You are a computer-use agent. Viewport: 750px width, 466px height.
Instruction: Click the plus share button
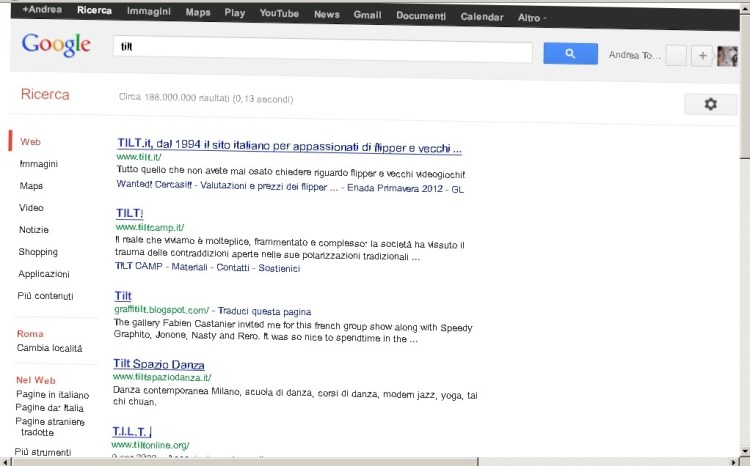click(x=702, y=56)
